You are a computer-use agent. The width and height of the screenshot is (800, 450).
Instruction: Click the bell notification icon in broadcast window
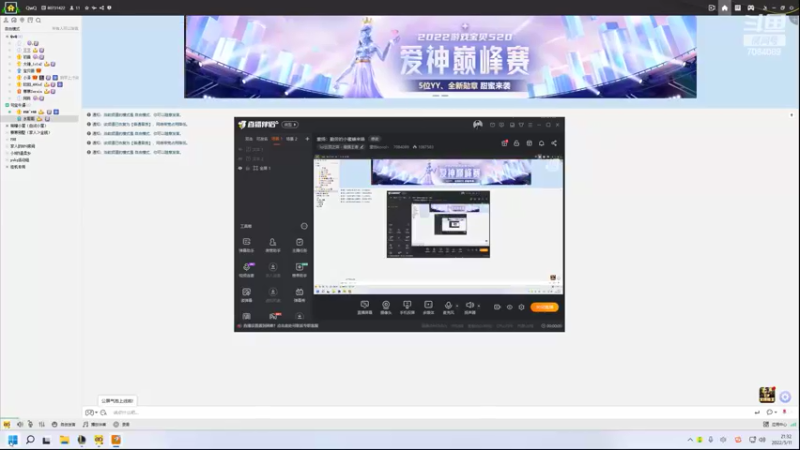(x=541, y=143)
